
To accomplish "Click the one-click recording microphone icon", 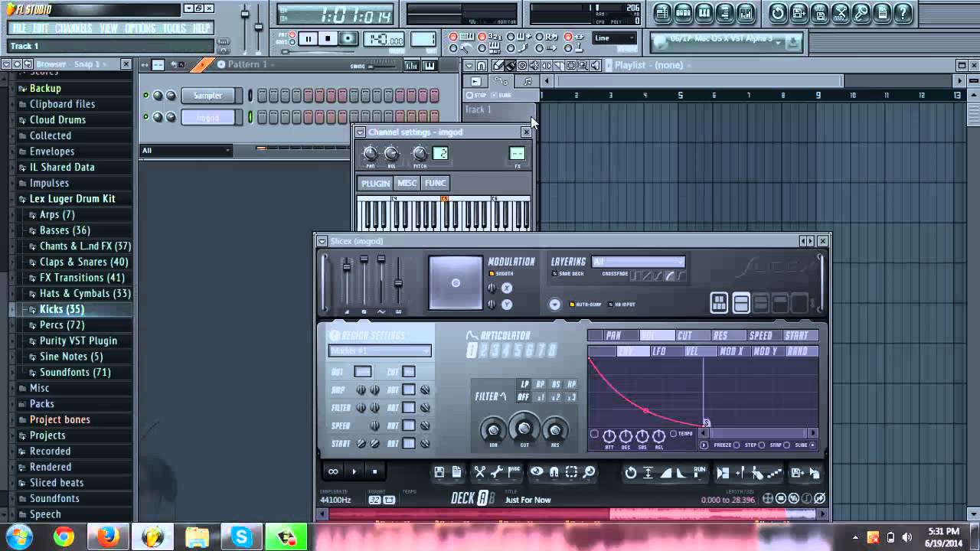I will [x=861, y=13].
